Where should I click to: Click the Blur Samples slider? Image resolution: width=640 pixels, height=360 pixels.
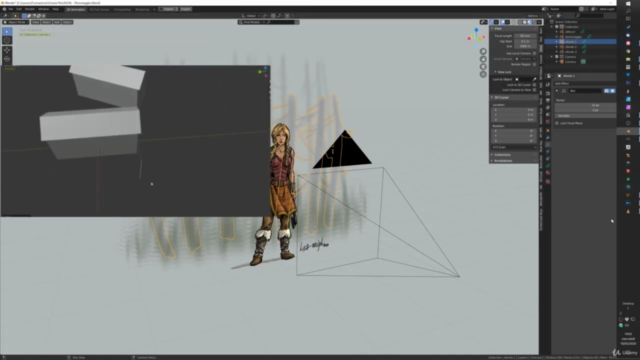(584, 116)
